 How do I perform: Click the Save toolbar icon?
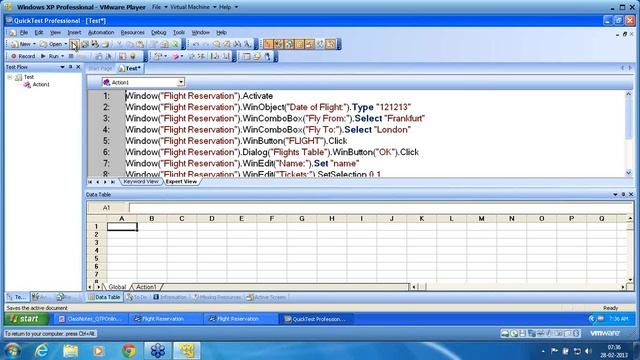coord(74,44)
